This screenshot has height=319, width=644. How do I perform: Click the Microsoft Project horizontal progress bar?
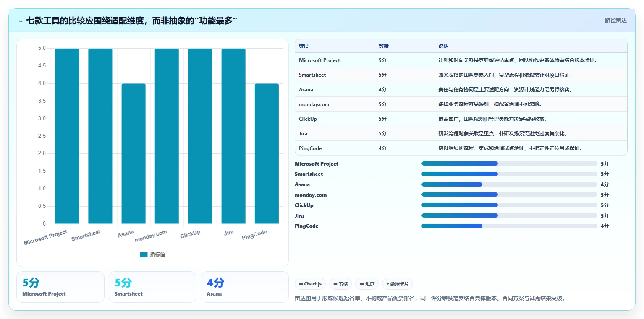coord(509,163)
